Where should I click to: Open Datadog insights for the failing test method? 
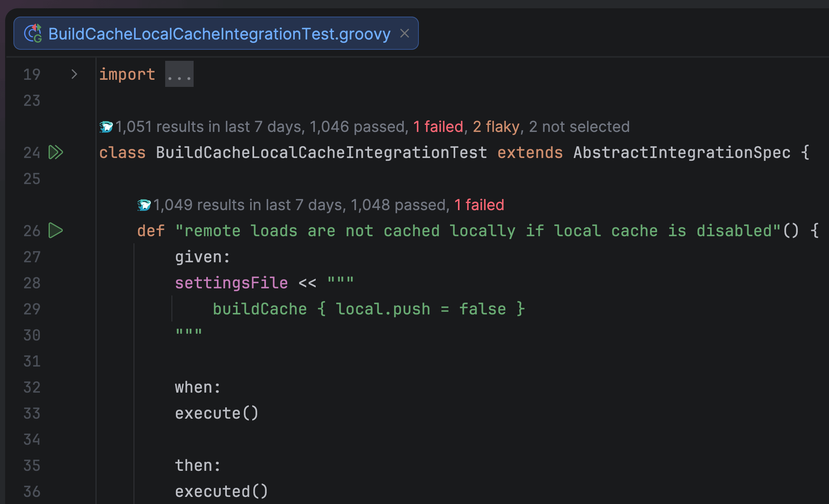tap(145, 205)
